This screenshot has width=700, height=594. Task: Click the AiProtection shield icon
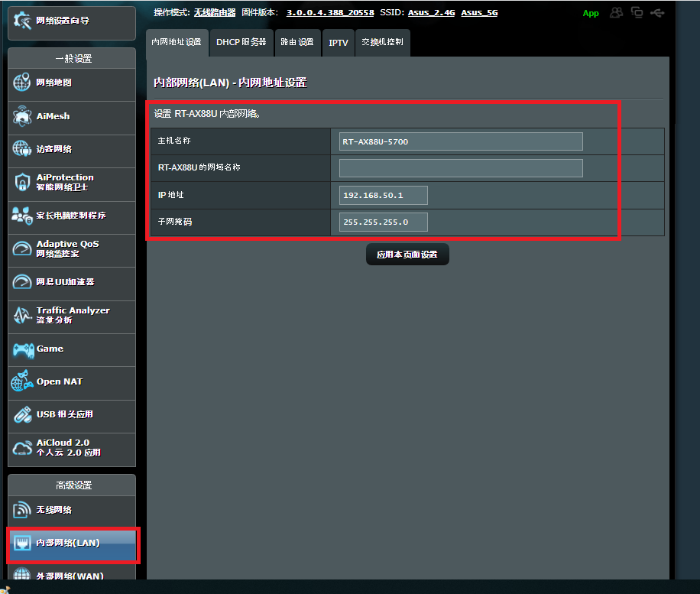pos(22,183)
